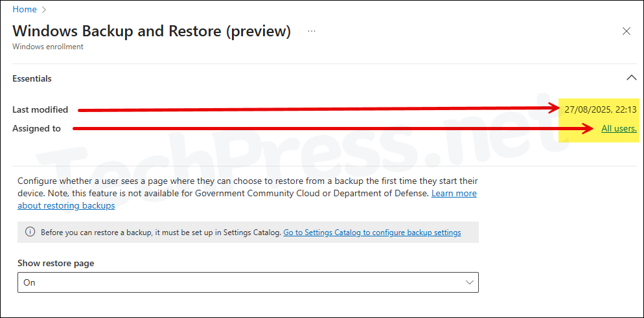Click the Windows Backup and Restore title
644x318 pixels.
point(152,31)
